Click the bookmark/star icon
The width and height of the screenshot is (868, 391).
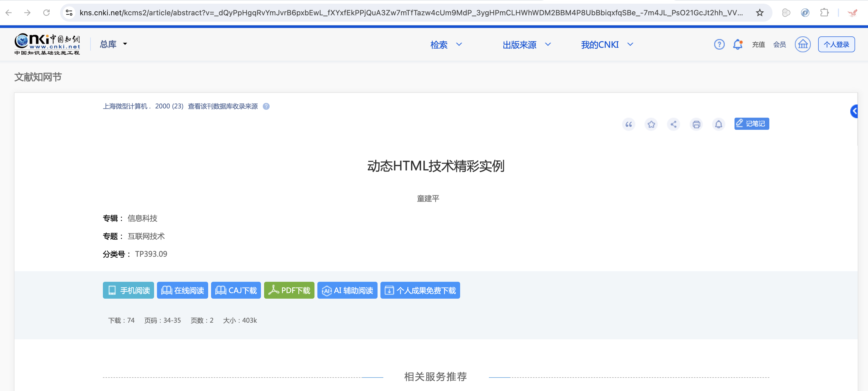pos(652,123)
